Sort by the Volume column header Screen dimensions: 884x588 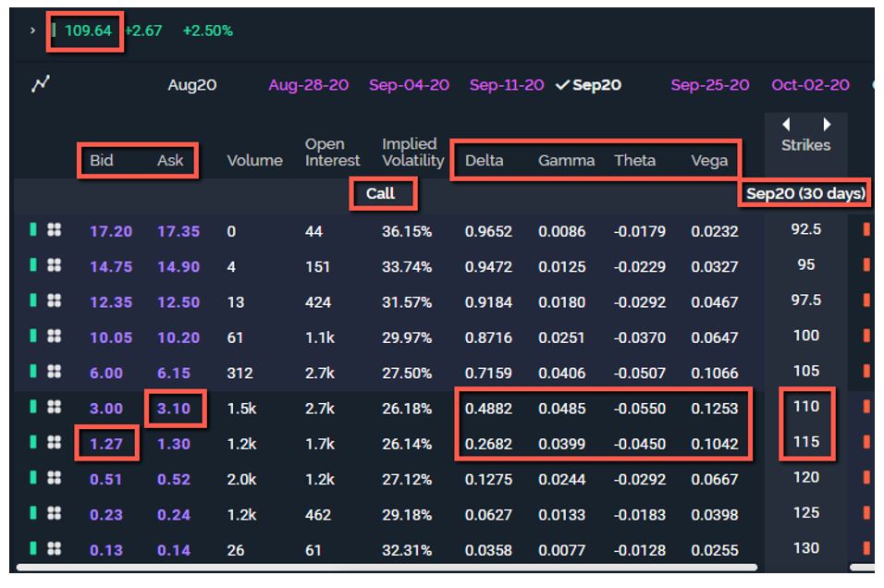255,161
